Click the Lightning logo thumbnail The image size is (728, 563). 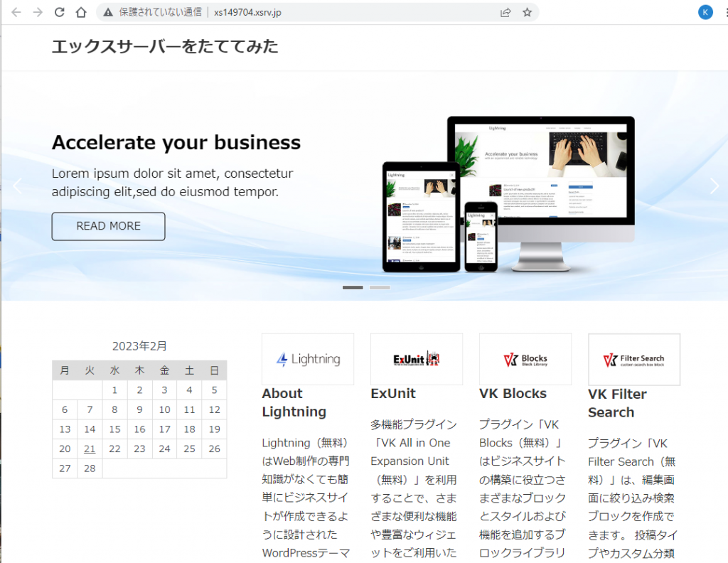point(307,359)
